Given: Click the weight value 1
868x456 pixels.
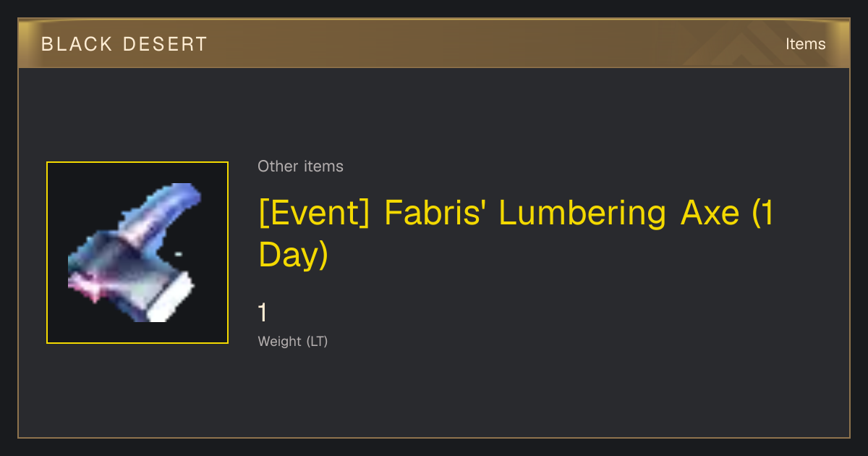Looking at the screenshot, I should 263,313.
